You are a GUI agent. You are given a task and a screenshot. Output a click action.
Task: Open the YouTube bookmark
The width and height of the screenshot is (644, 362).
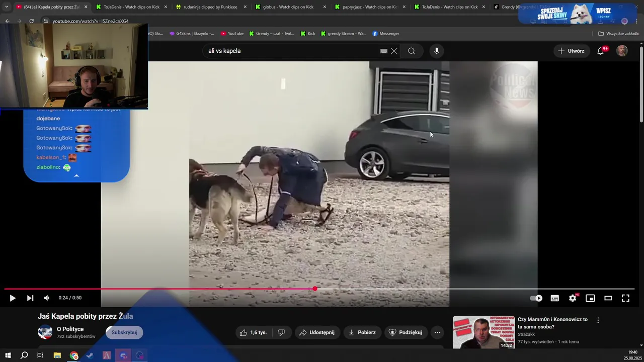(232, 34)
